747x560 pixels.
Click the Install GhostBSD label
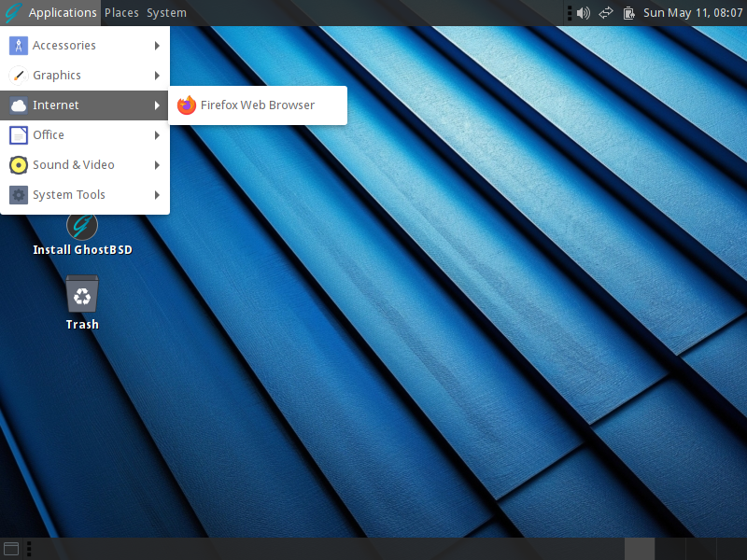tap(82, 249)
